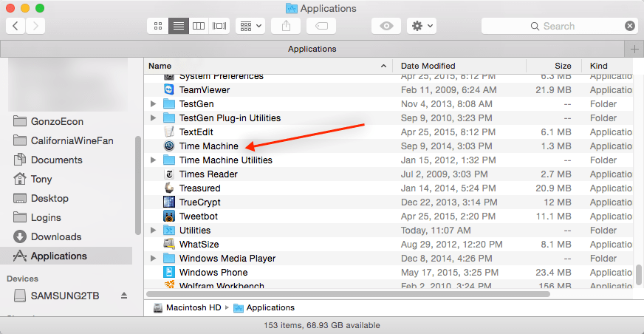Sort by the Size column header
Viewport: 644px width, 334px height.
[x=554, y=66]
